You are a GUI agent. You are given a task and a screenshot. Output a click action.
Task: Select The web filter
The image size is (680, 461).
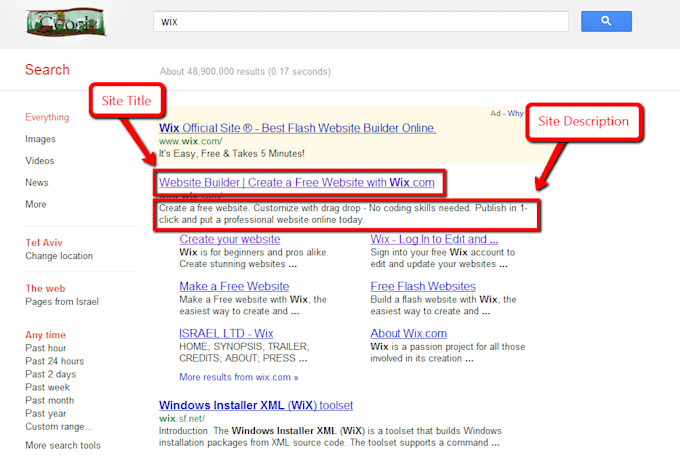point(45,288)
